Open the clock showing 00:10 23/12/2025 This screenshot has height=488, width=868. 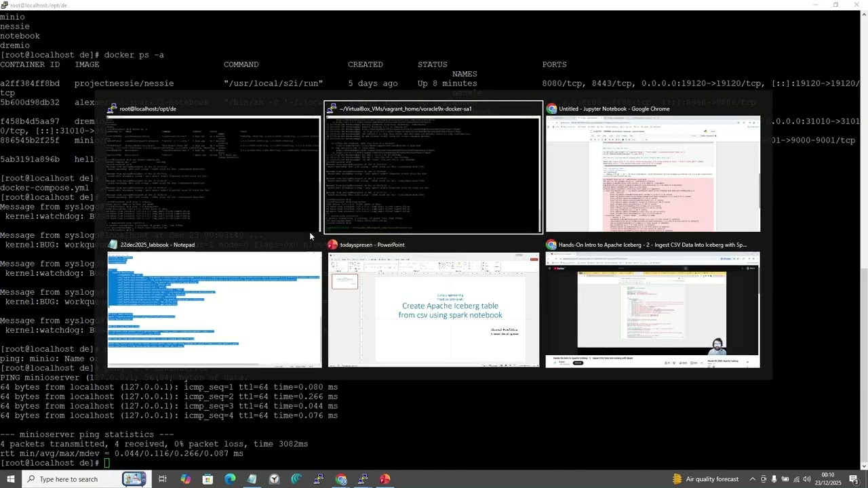click(828, 479)
